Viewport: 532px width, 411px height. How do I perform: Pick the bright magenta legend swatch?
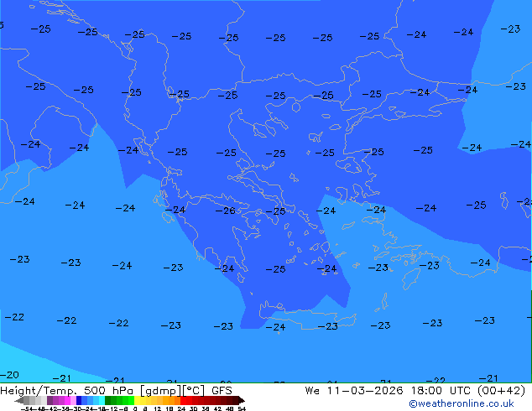[67, 400]
